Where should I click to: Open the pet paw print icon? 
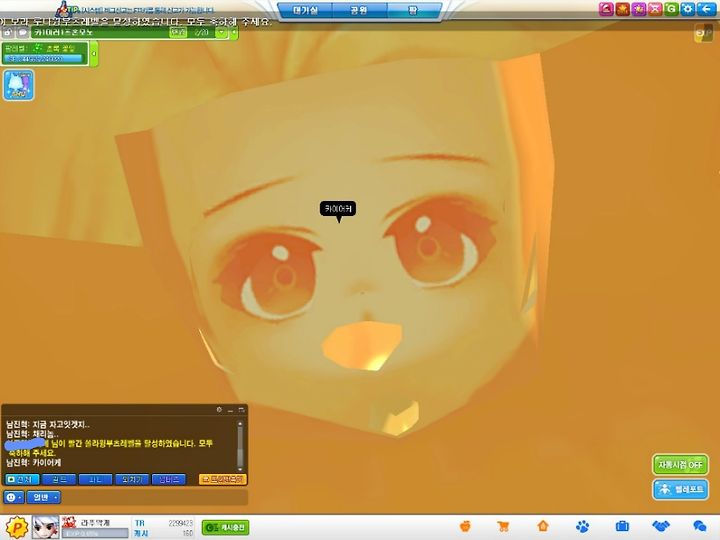click(582, 526)
